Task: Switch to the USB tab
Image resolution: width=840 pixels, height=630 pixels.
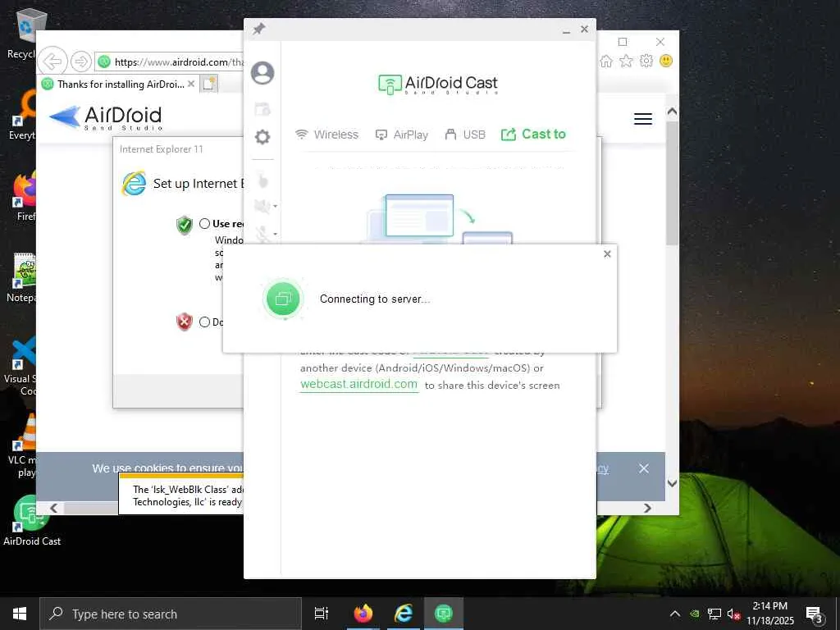Action: point(465,135)
